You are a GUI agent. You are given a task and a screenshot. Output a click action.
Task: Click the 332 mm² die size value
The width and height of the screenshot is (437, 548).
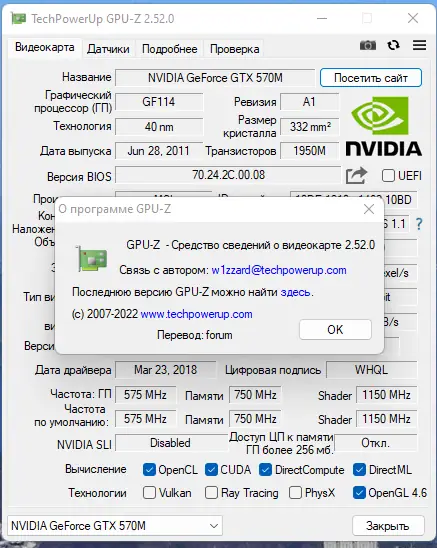tap(309, 127)
